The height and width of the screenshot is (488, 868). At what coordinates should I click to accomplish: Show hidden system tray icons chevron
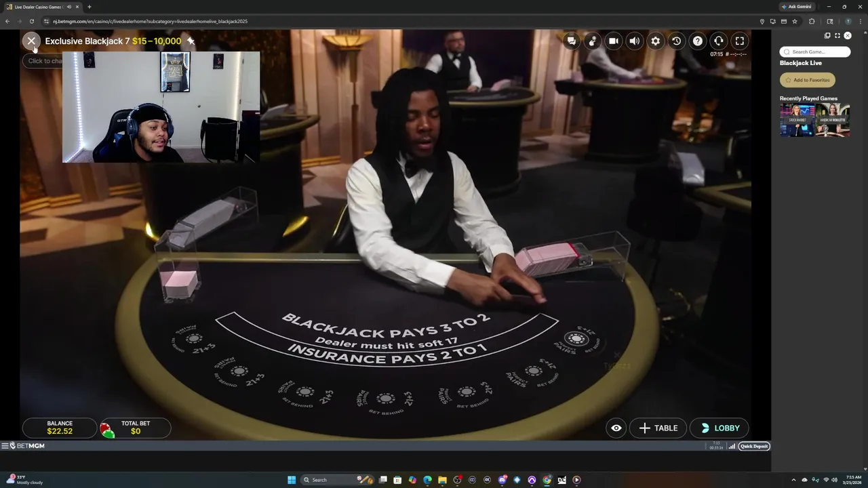point(794,480)
